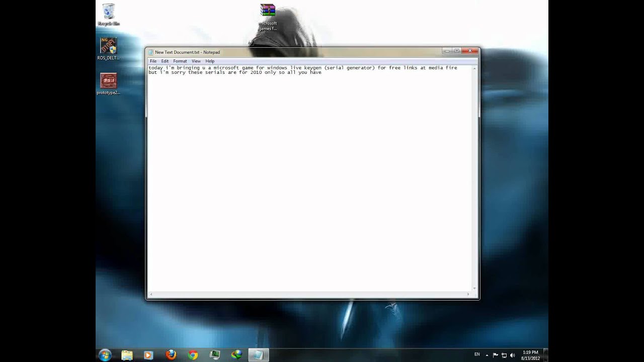Viewport: 644px width, 362px height.
Task: Select the microsoft games RAR archive icon
Action: pyautogui.click(x=268, y=17)
